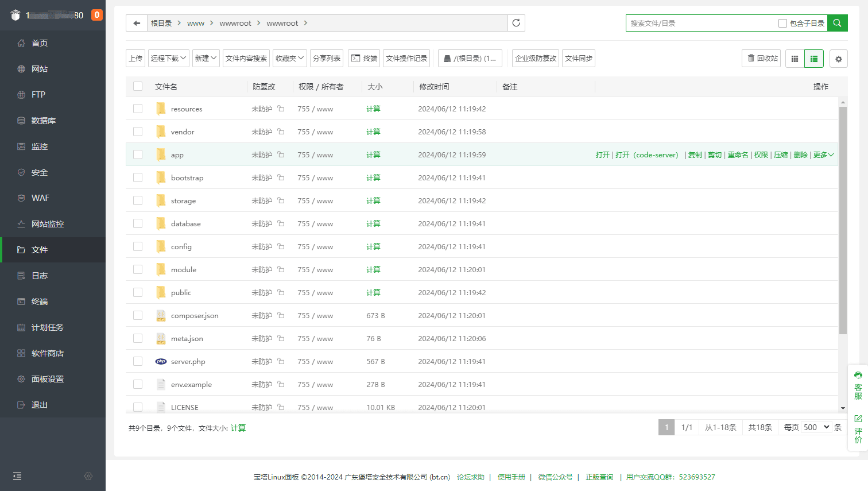Go to 软件商店 in the sidebar
The image size is (868, 491).
coord(43,353)
